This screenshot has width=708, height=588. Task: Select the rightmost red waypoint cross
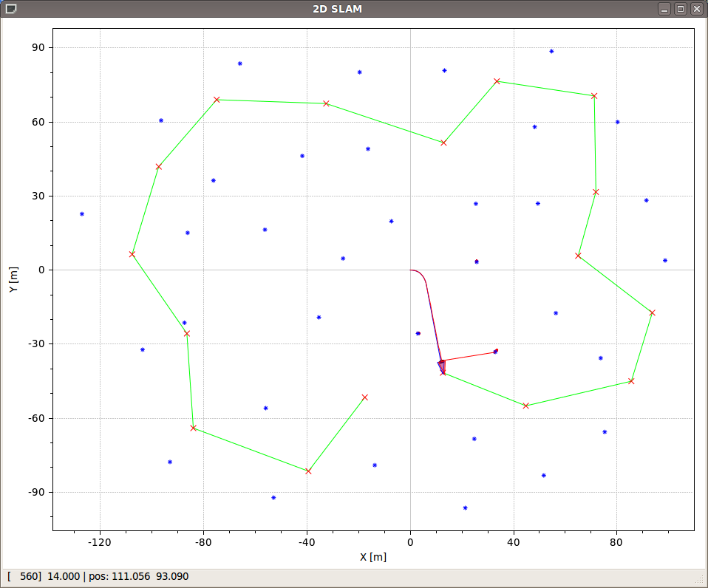652,313
